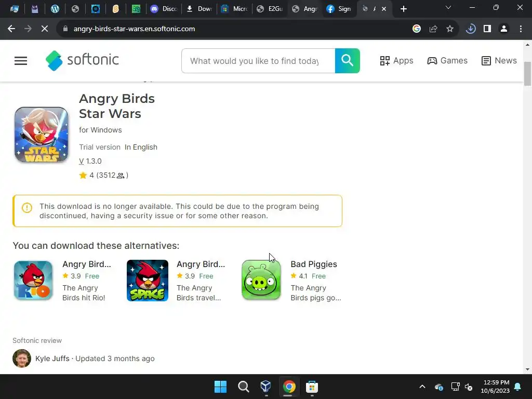Image resolution: width=532 pixels, height=399 pixels.
Task: Show hidden system tray icons
Action: tap(422, 387)
